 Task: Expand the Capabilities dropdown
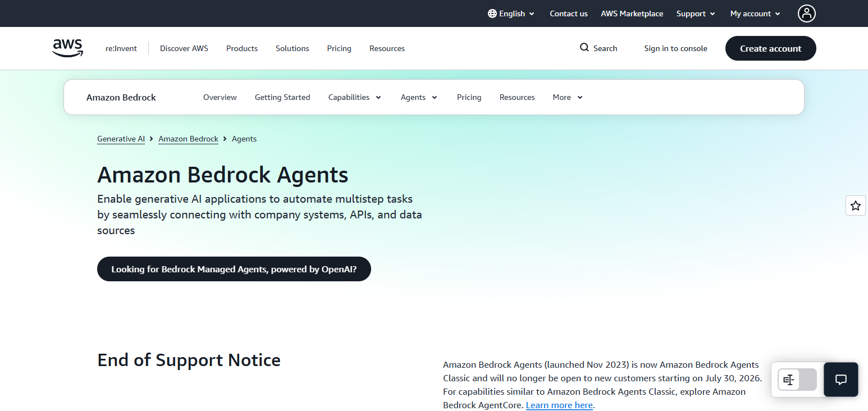355,97
